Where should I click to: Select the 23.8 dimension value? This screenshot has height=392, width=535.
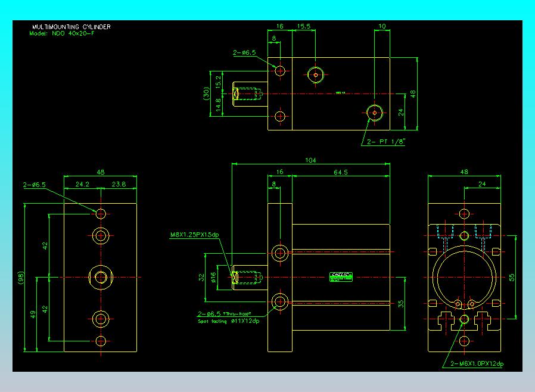(119, 184)
